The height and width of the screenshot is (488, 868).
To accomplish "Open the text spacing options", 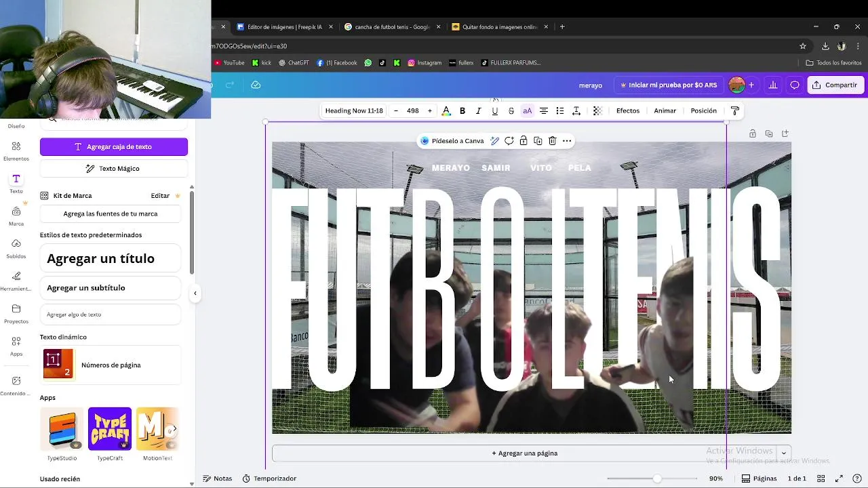I will coord(576,110).
